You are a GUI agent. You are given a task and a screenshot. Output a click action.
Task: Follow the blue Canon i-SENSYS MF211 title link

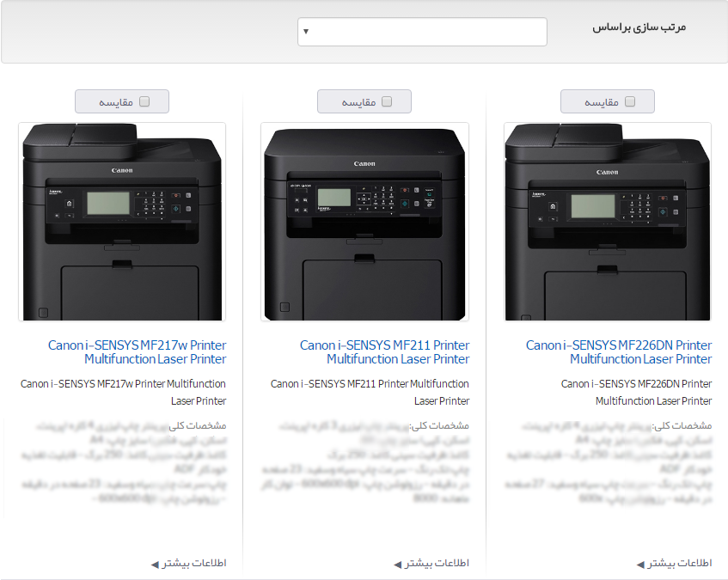tap(385, 351)
